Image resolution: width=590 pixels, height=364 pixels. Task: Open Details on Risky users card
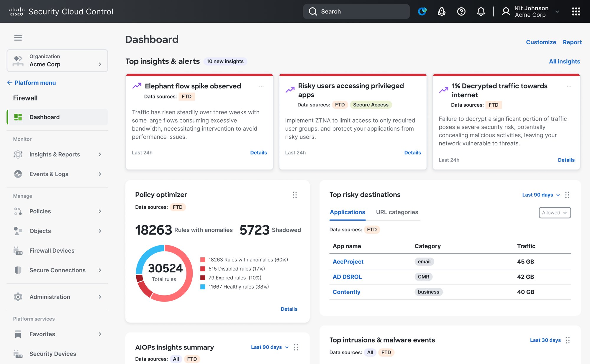coord(412,153)
